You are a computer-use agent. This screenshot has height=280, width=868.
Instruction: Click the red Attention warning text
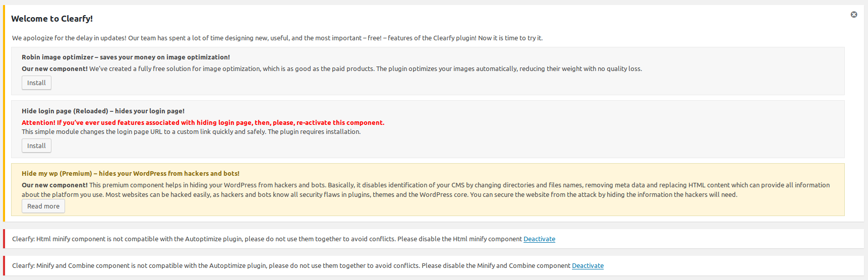pos(203,123)
